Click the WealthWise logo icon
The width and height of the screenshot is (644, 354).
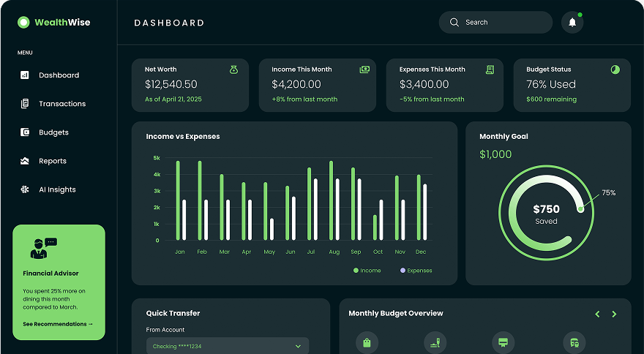pos(23,23)
